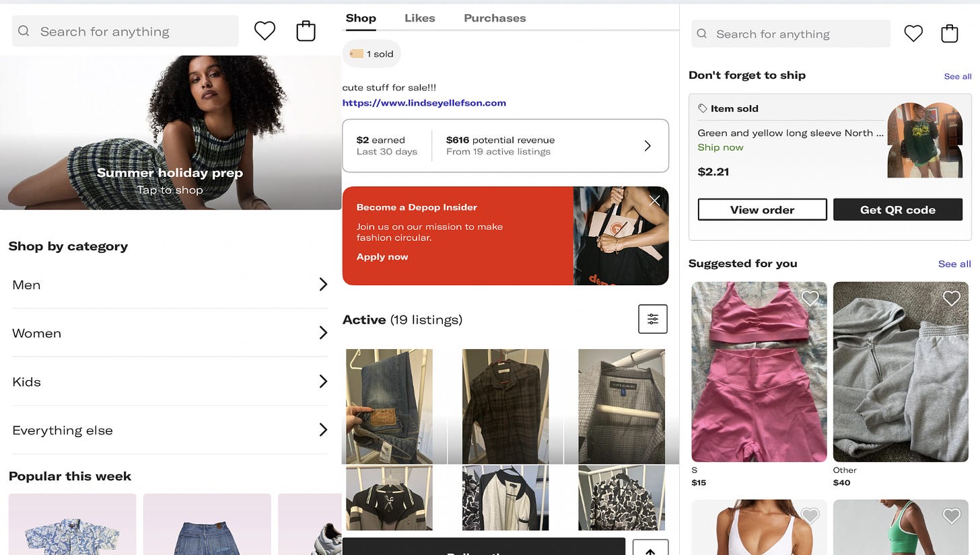Open the wishlist heart icon top right
The image size is (980, 555).
pos(913,33)
